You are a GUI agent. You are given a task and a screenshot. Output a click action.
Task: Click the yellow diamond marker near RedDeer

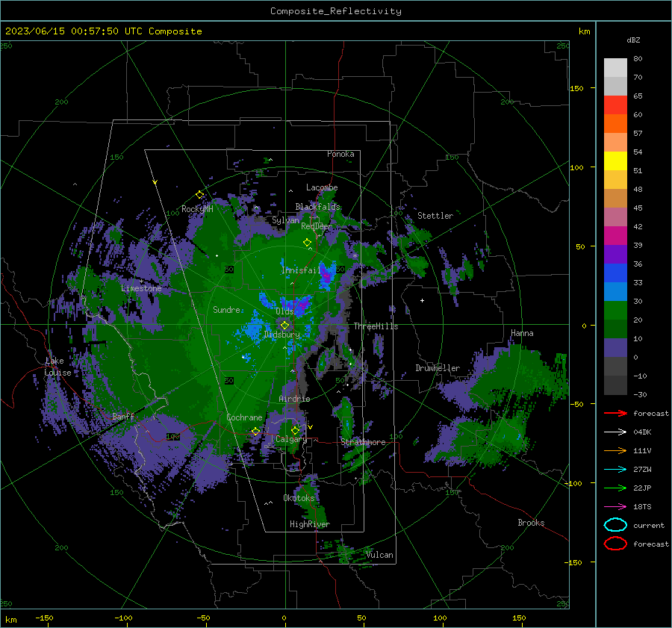point(307,243)
